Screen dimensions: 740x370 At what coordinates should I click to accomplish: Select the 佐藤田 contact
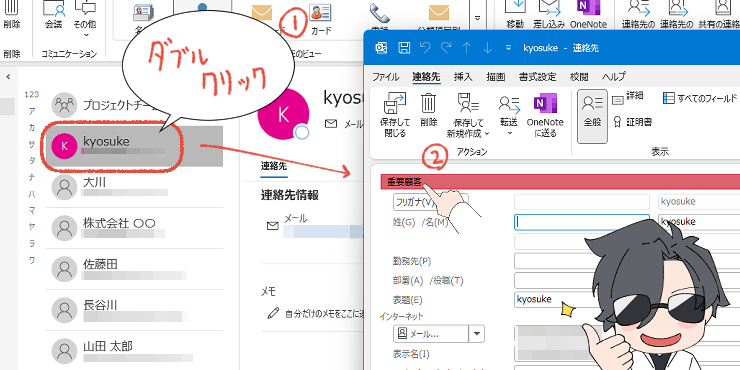135,269
